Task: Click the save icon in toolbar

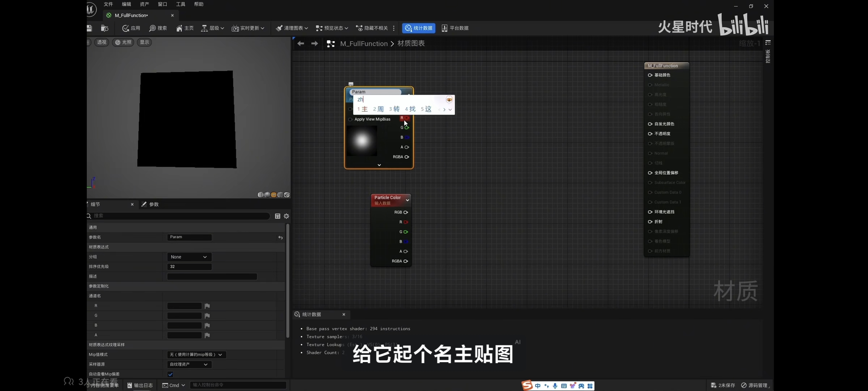Action: point(89,28)
